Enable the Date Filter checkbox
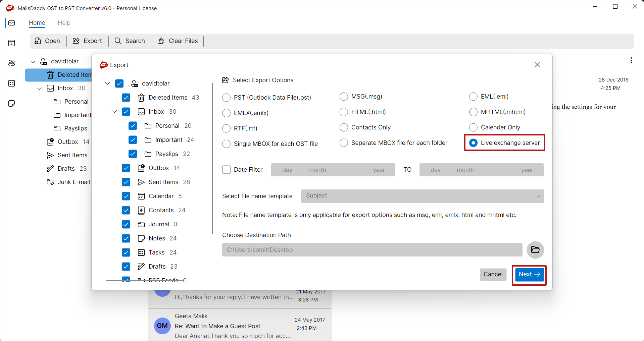 coord(227,170)
